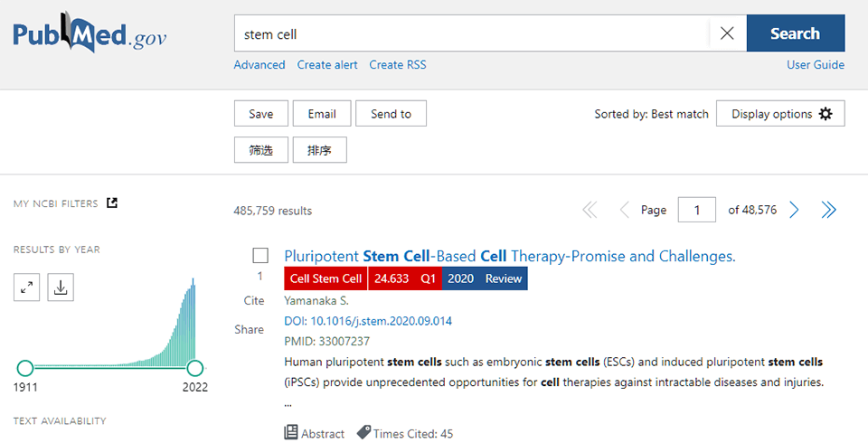The width and height of the screenshot is (868, 443).
Task: Go to the previous page arrow
Action: (x=624, y=210)
